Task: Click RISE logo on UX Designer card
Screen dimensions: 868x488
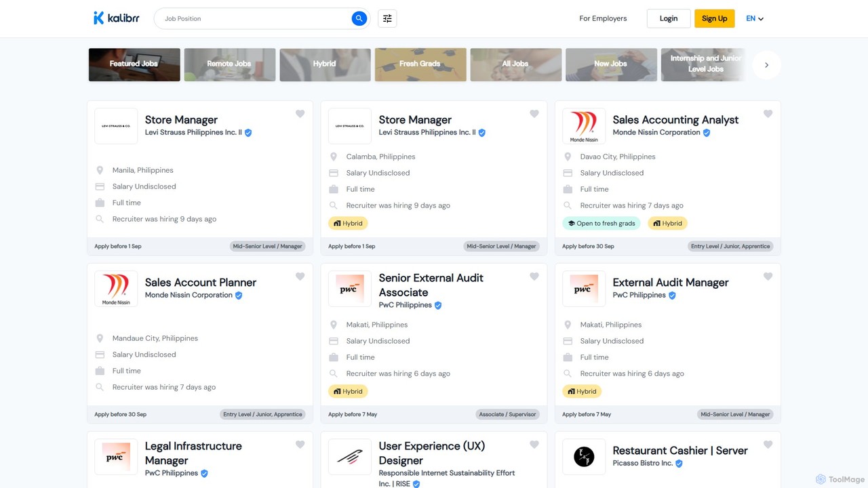Action: [350, 457]
